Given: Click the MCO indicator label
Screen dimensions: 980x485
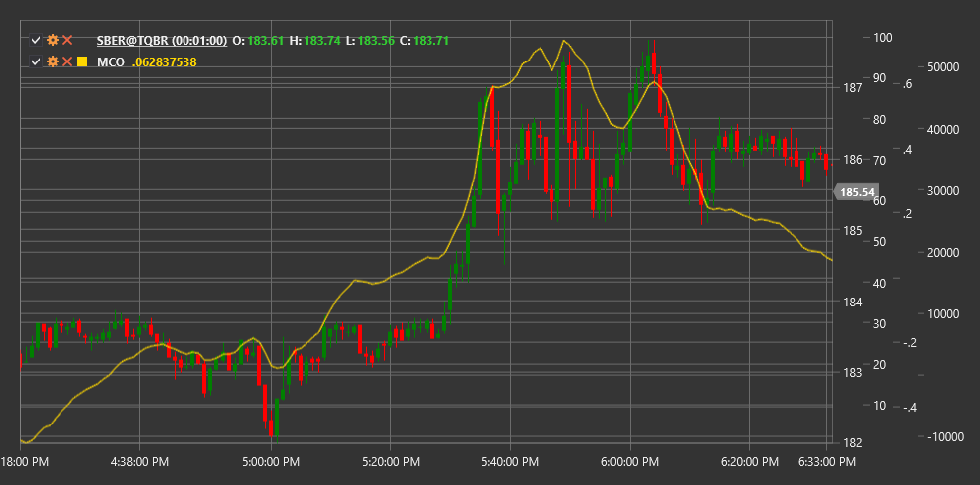Looking at the screenshot, I should (x=111, y=61).
